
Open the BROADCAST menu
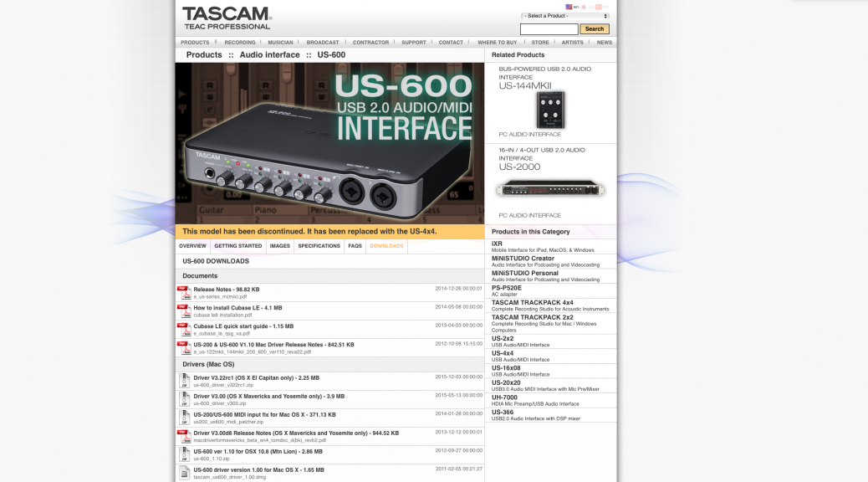323,42
